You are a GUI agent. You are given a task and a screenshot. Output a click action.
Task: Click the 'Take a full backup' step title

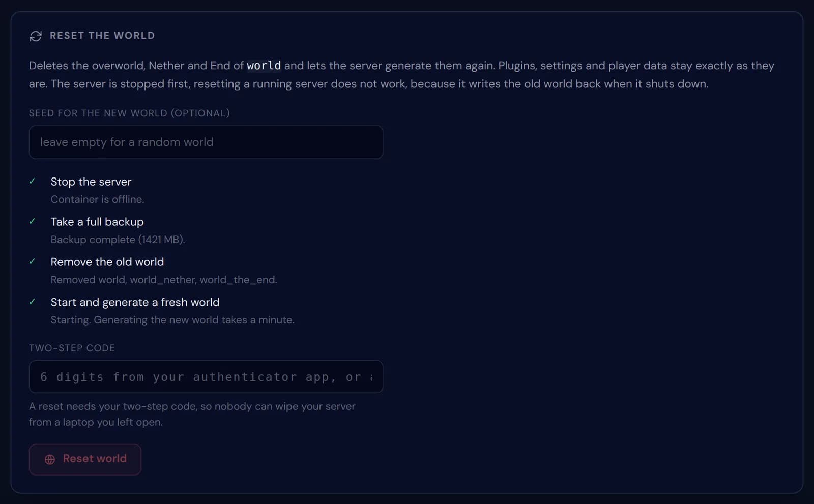point(97,222)
